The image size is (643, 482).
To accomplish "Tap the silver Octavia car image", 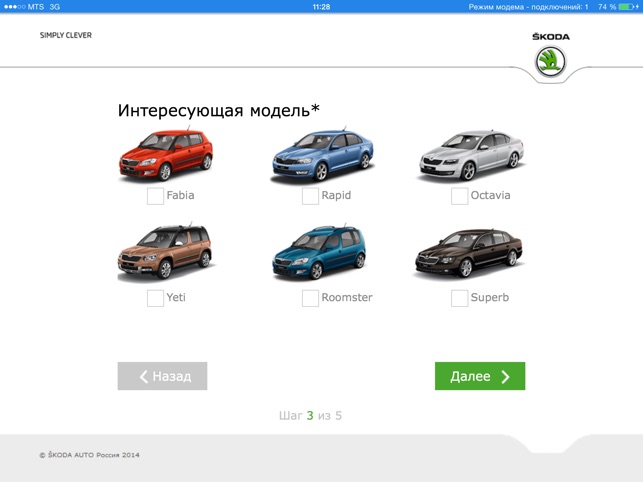I will tap(472, 155).
